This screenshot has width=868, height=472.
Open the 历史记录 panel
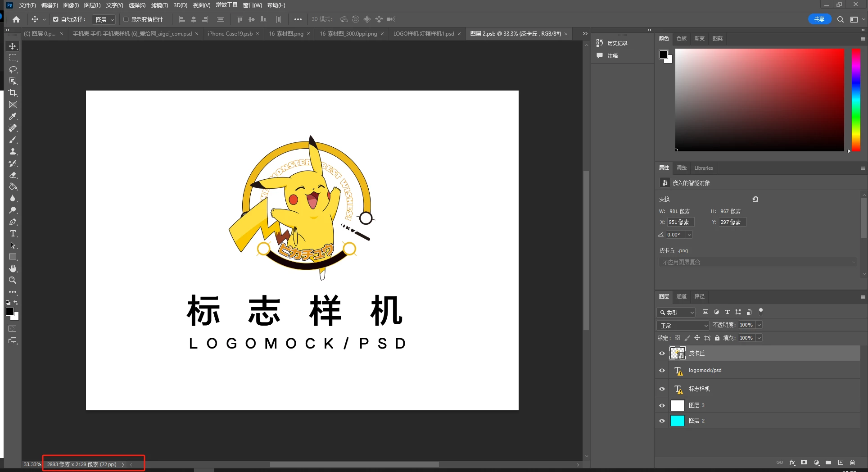[617, 43]
